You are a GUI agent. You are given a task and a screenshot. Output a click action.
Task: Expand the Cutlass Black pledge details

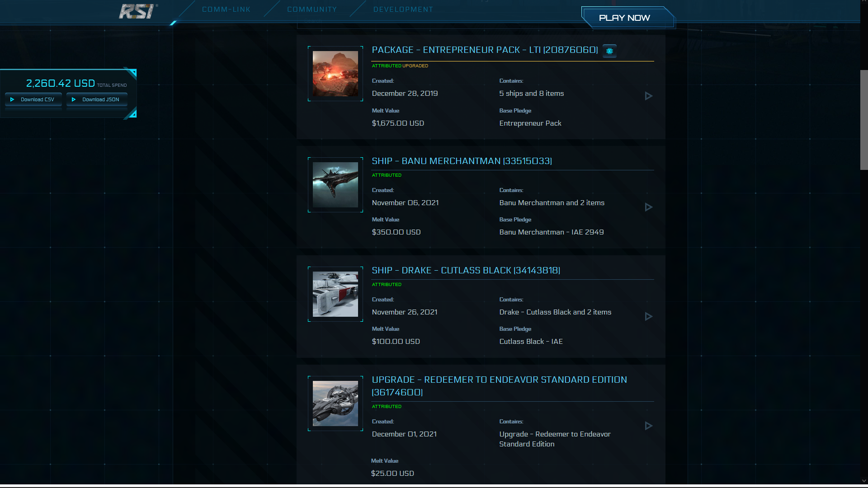(648, 316)
